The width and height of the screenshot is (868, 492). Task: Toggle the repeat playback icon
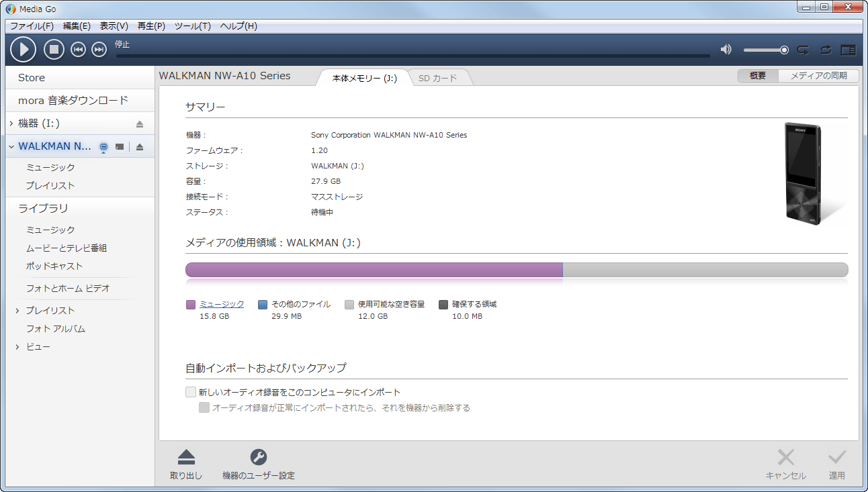click(x=826, y=50)
